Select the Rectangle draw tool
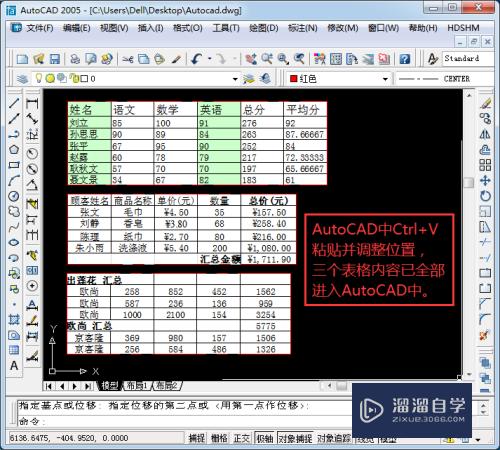The height and width of the screenshot is (450, 500). click(x=14, y=165)
